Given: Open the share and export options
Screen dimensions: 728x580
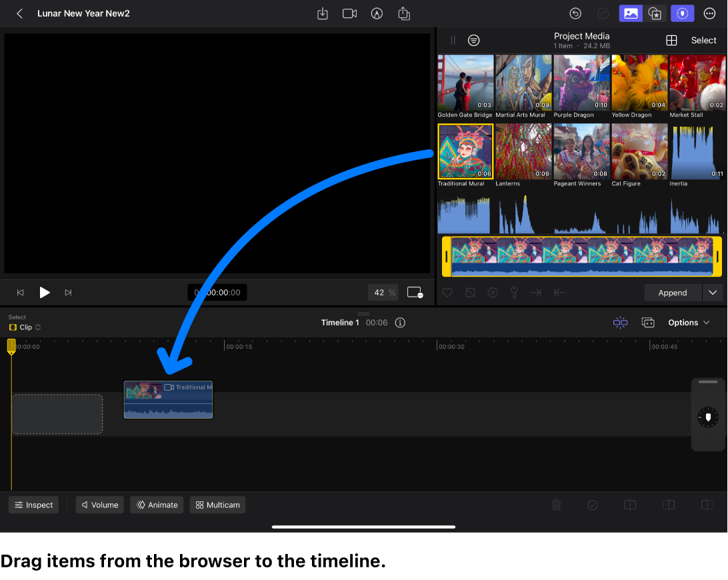Looking at the screenshot, I should (404, 13).
